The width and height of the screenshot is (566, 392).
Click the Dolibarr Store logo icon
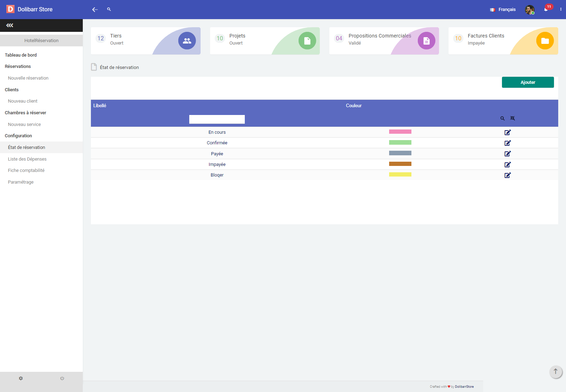[x=10, y=9]
